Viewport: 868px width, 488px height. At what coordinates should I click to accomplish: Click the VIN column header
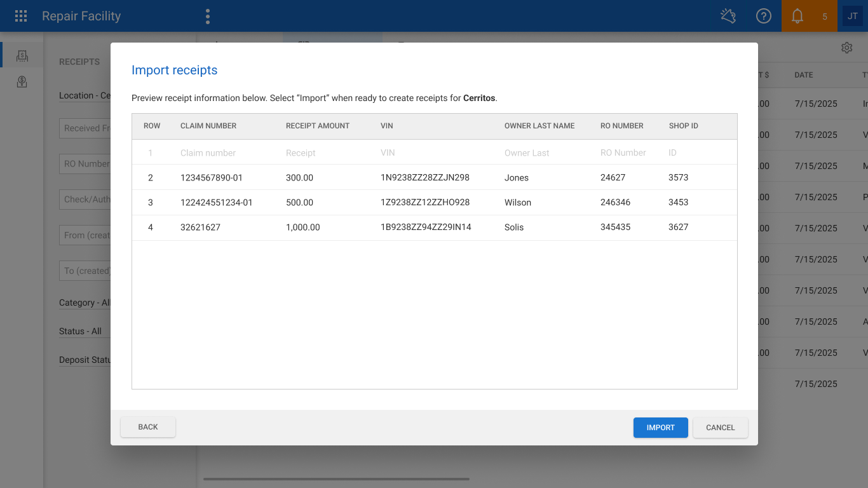pos(387,126)
